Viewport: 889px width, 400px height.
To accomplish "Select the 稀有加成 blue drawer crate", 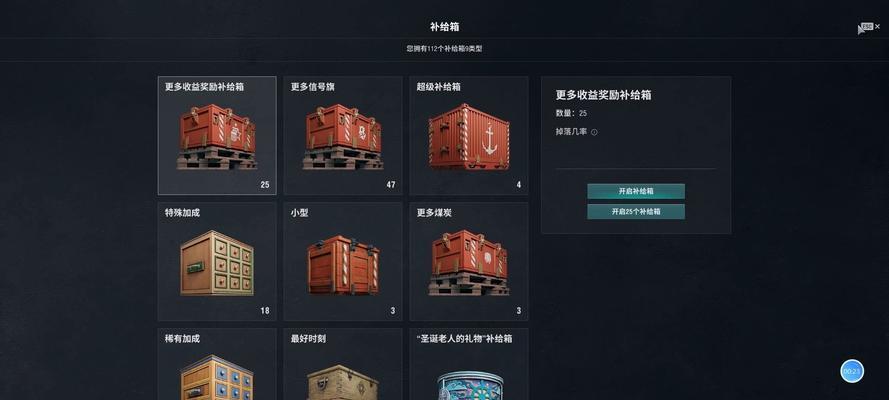I will (x=217, y=377).
